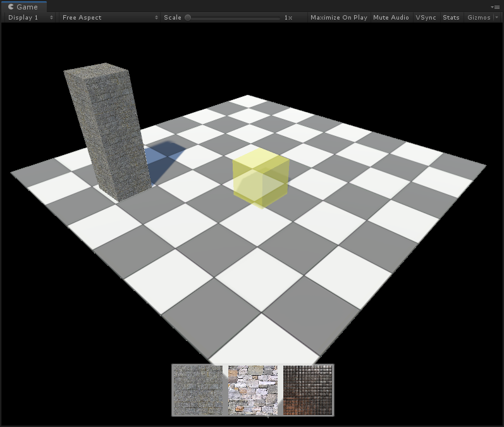Select the white stone wall texture thumbnail
The height and width of the screenshot is (427, 504).
(253, 390)
